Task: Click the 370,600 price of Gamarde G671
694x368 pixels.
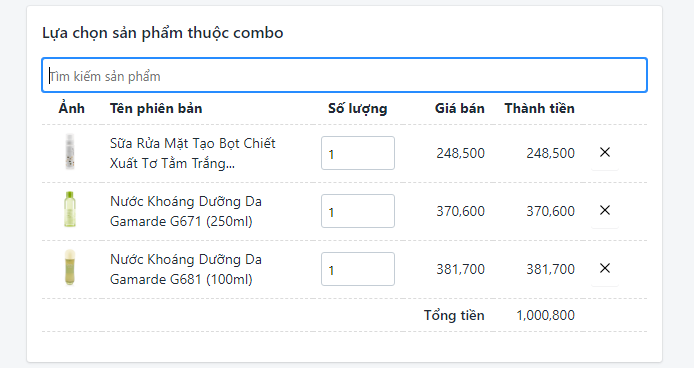Action: [460, 211]
